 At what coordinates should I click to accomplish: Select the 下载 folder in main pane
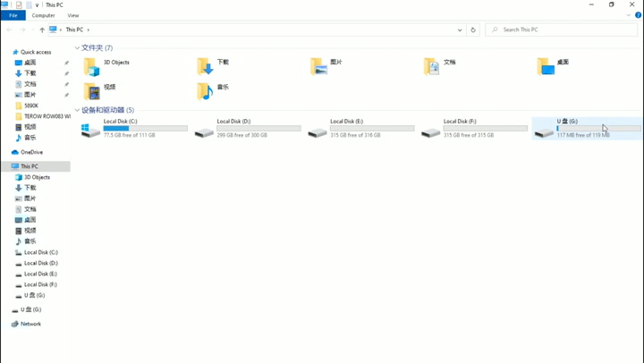(x=213, y=66)
